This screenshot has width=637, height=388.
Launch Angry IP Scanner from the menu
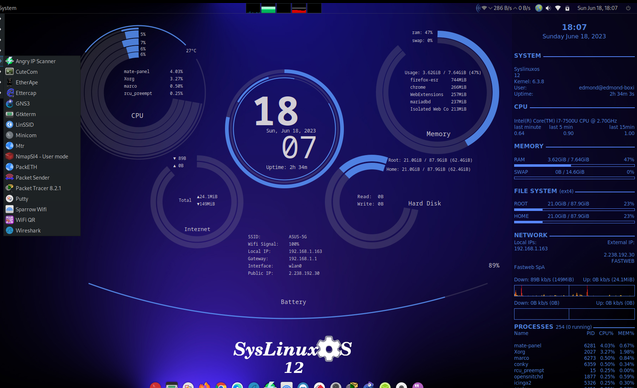42,61
